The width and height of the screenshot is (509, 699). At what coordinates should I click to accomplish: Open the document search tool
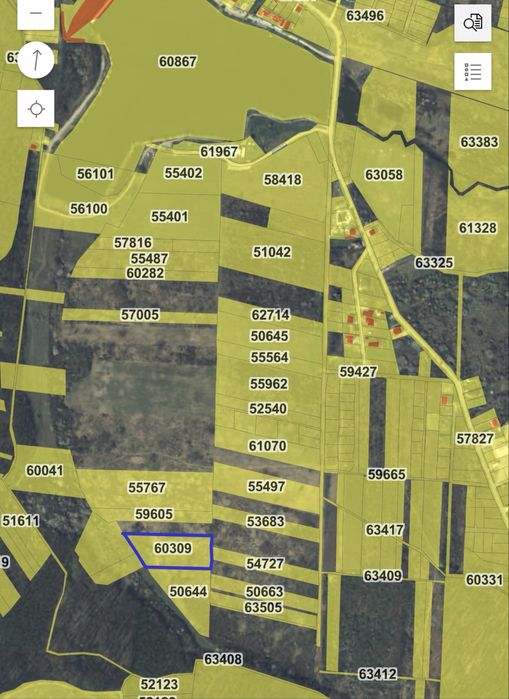473,23
